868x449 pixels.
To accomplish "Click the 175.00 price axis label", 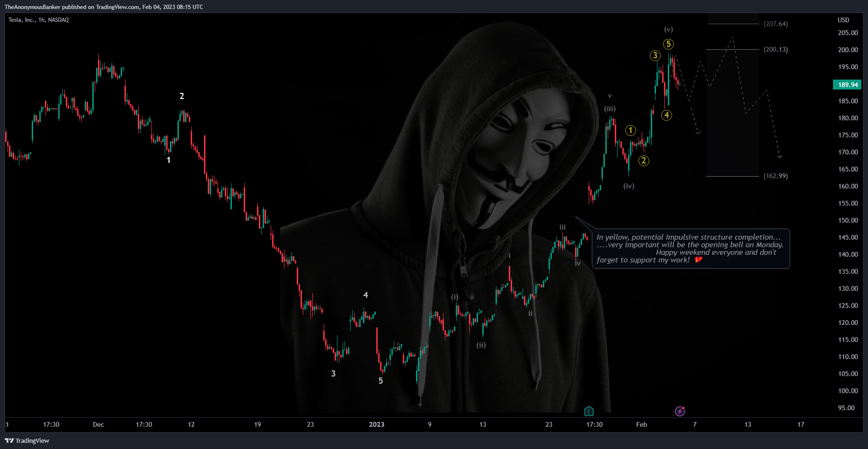I will tap(848, 135).
